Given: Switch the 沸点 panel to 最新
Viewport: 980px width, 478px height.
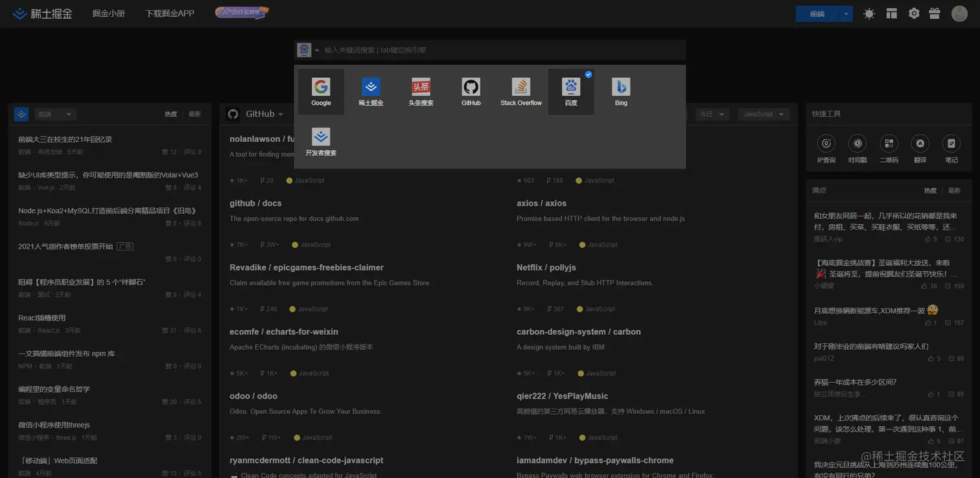Looking at the screenshot, I should [x=954, y=190].
